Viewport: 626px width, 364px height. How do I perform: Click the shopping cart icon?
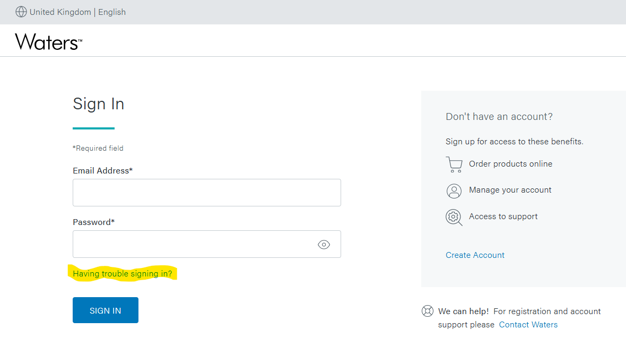tap(454, 164)
